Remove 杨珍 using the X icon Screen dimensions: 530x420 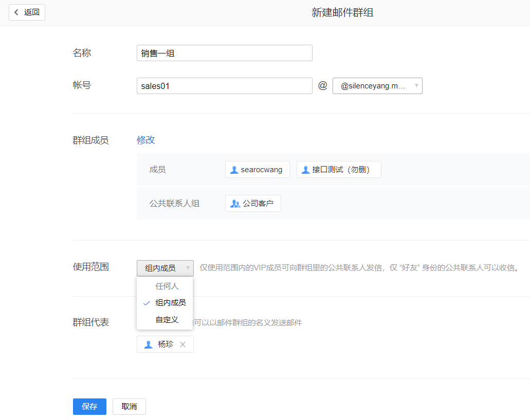[x=182, y=344]
